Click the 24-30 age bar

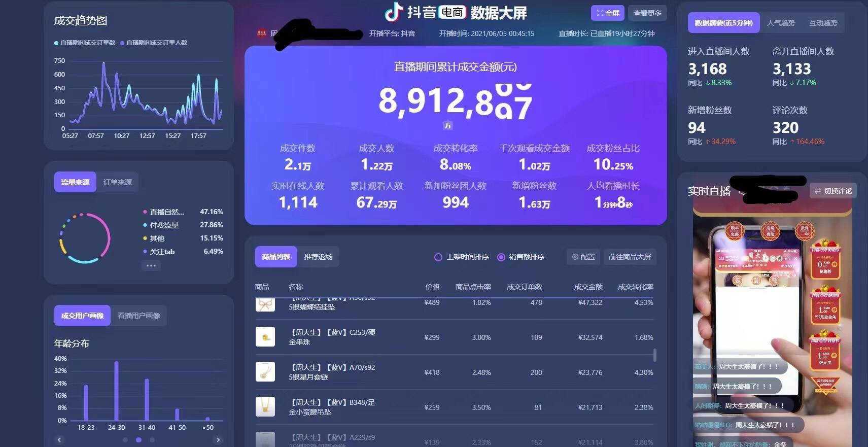point(116,391)
